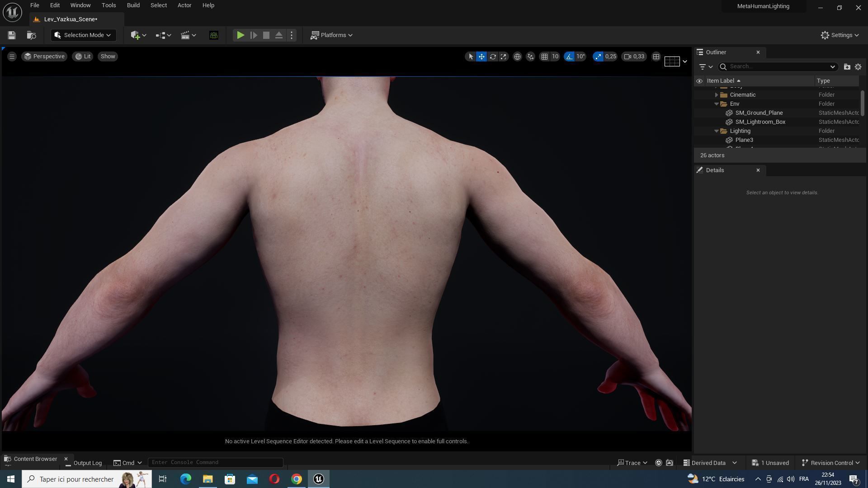Click the console command input field

coord(215,462)
